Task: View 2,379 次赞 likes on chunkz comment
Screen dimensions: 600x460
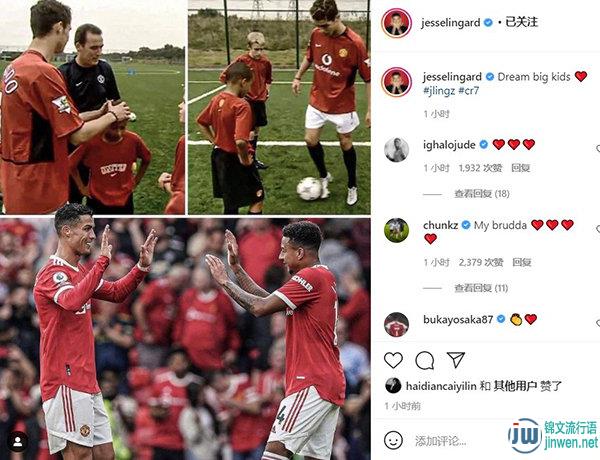Action: pyautogui.click(x=481, y=262)
